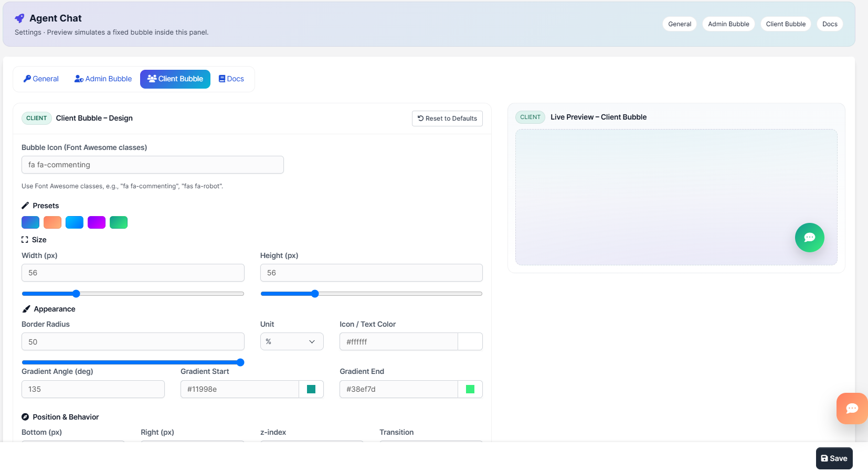Click the rocket icon beside Agent Chat
868x472 pixels.
click(x=19, y=18)
